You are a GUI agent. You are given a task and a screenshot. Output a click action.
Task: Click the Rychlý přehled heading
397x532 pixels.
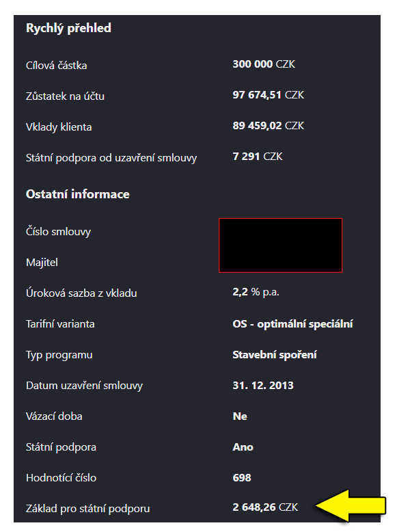pos(68,28)
